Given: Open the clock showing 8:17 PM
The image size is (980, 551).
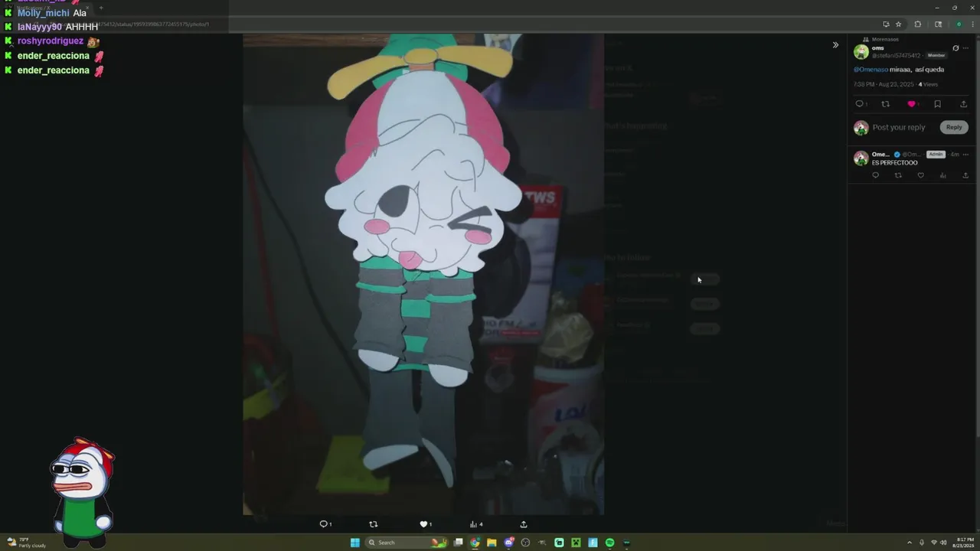Looking at the screenshot, I should pyautogui.click(x=962, y=543).
